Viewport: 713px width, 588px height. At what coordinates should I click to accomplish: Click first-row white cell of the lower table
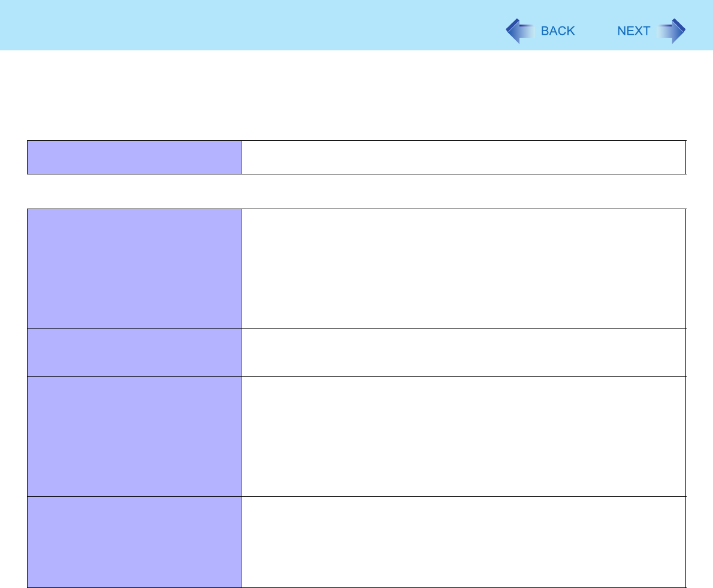pos(463,269)
